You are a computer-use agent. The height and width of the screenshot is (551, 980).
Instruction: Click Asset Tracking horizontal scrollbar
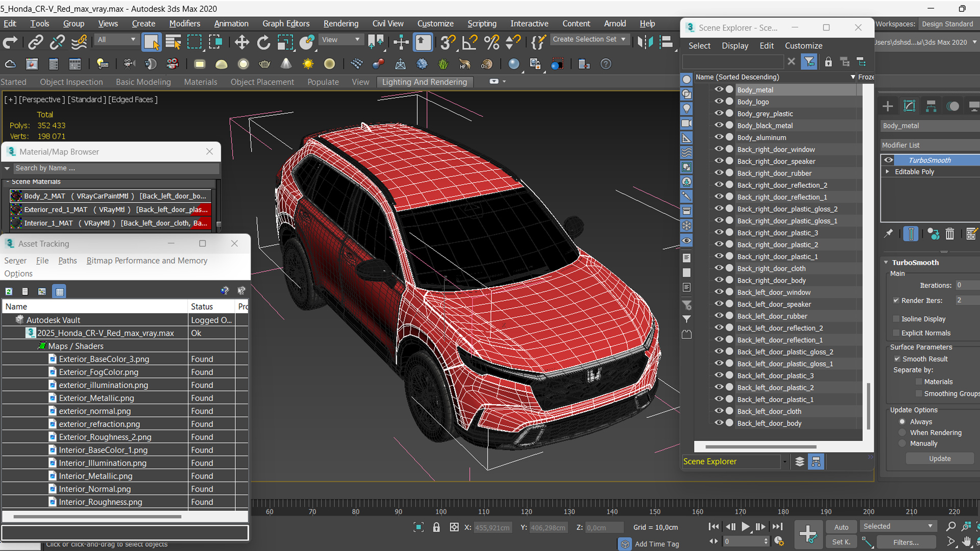pyautogui.click(x=97, y=516)
